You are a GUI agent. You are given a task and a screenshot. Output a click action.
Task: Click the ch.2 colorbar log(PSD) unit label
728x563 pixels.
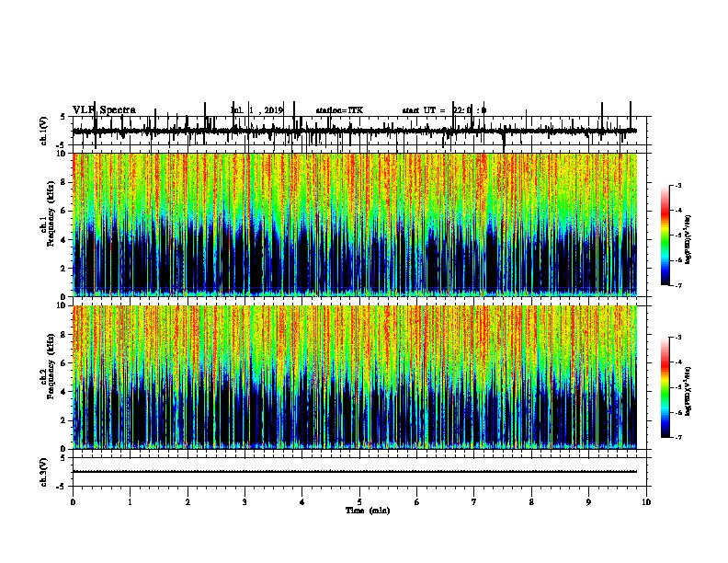pyautogui.click(x=688, y=392)
